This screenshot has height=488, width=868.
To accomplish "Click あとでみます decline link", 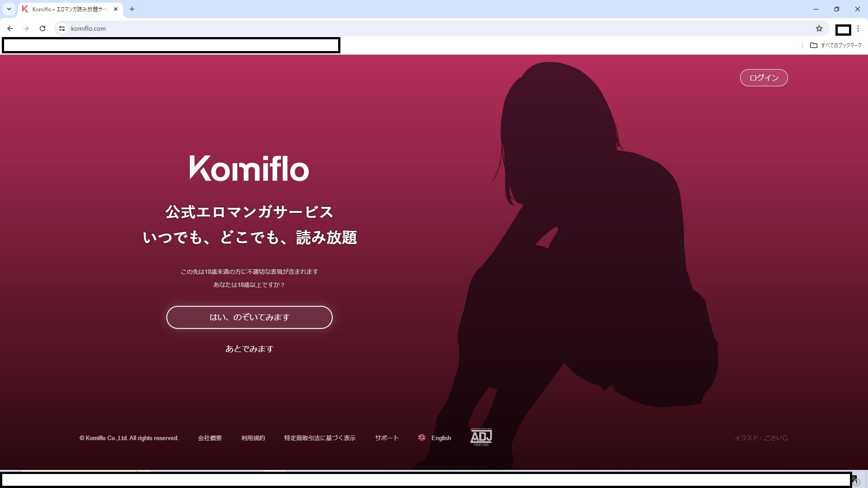I will (x=249, y=349).
